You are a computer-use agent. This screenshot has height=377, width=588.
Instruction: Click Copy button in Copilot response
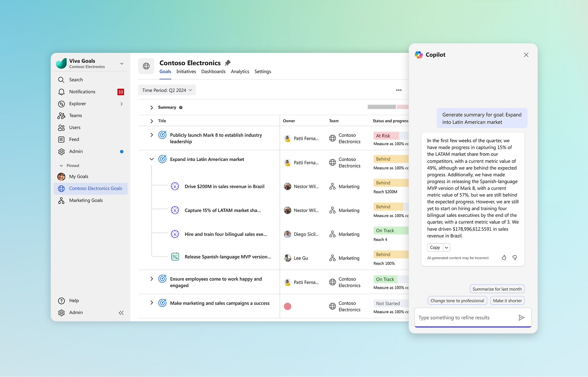click(435, 248)
